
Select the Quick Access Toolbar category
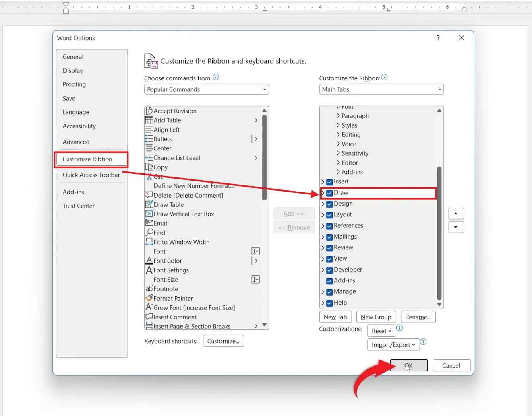point(91,175)
